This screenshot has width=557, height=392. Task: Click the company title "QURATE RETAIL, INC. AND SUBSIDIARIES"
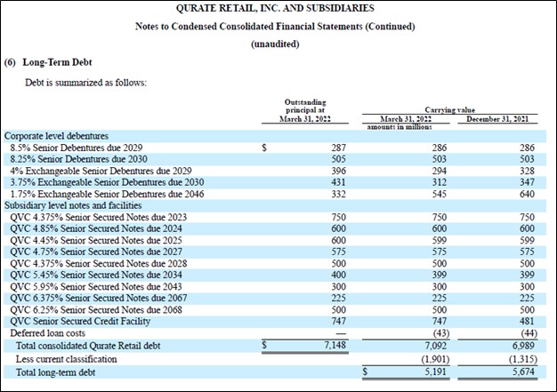point(275,9)
